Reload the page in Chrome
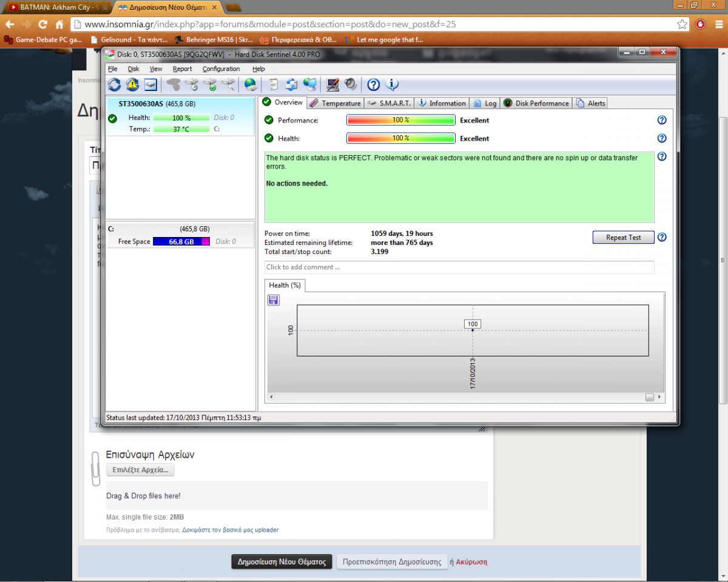Viewport: 728px width, 582px height. 43,24
